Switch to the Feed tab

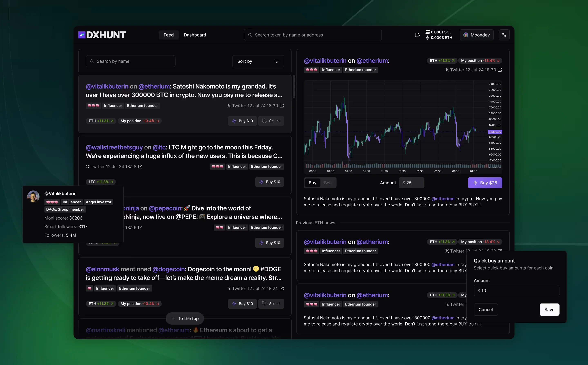(168, 35)
